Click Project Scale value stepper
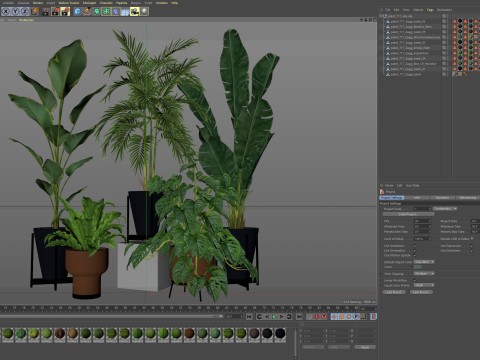 point(429,209)
